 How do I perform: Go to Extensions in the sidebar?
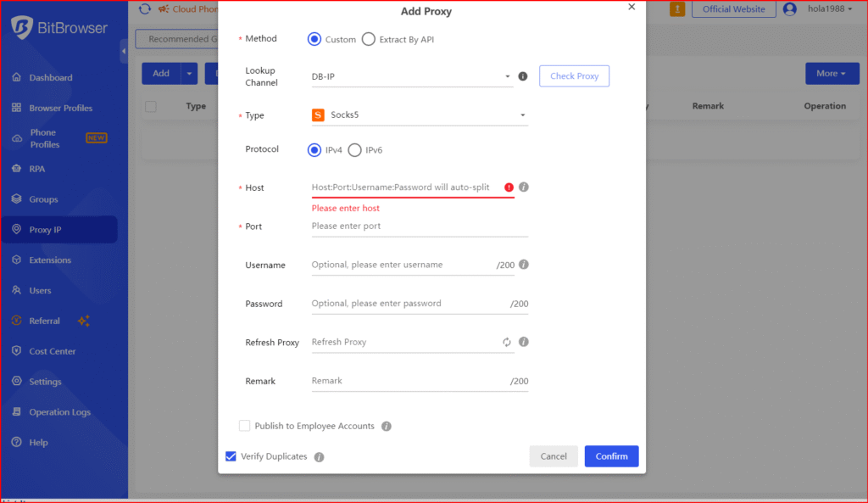click(50, 260)
